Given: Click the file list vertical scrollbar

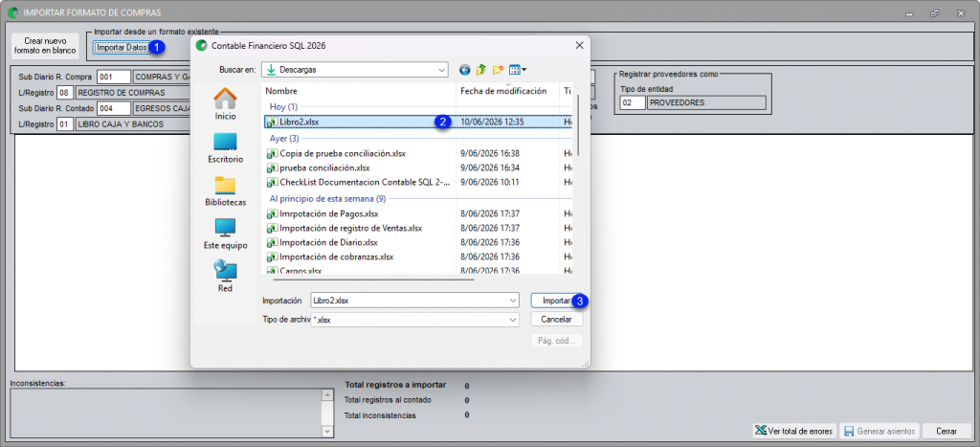Looking at the screenshot, I should (x=579, y=124).
